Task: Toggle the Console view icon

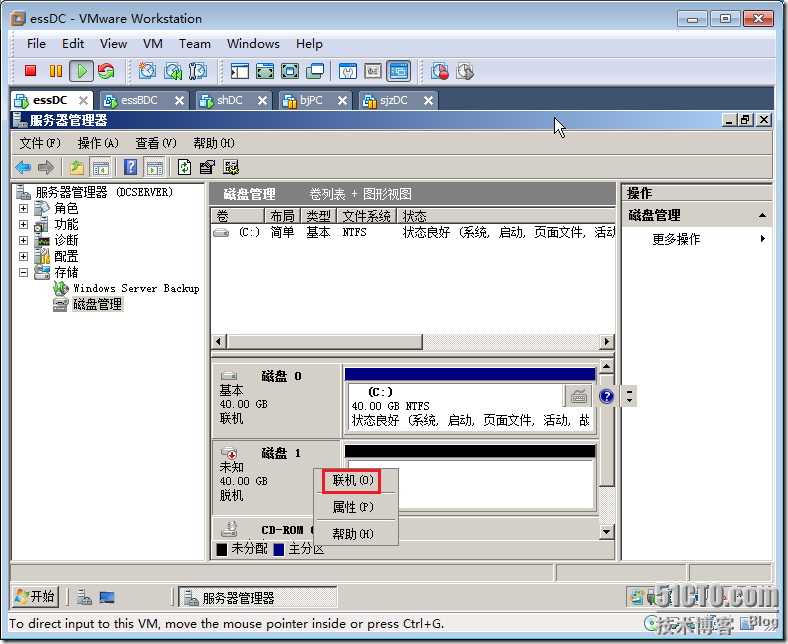Action: (x=399, y=71)
